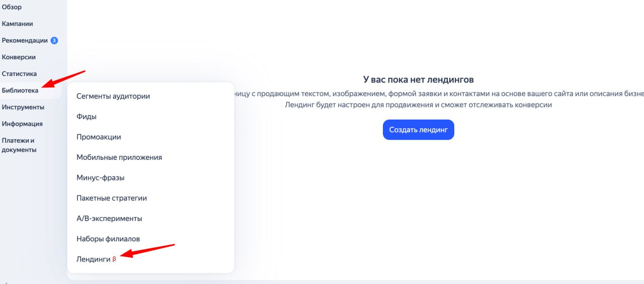Image resolution: width=644 pixels, height=284 pixels.
Task: Choose Пакетные стратегии submenu entry
Action: pyautogui.click(x=112, y=198)
